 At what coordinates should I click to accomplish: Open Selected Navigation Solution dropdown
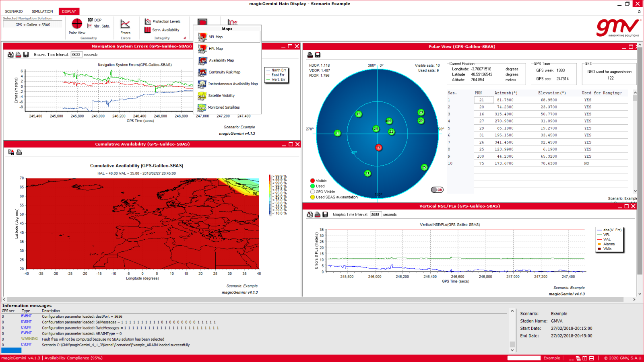(33, 25)
